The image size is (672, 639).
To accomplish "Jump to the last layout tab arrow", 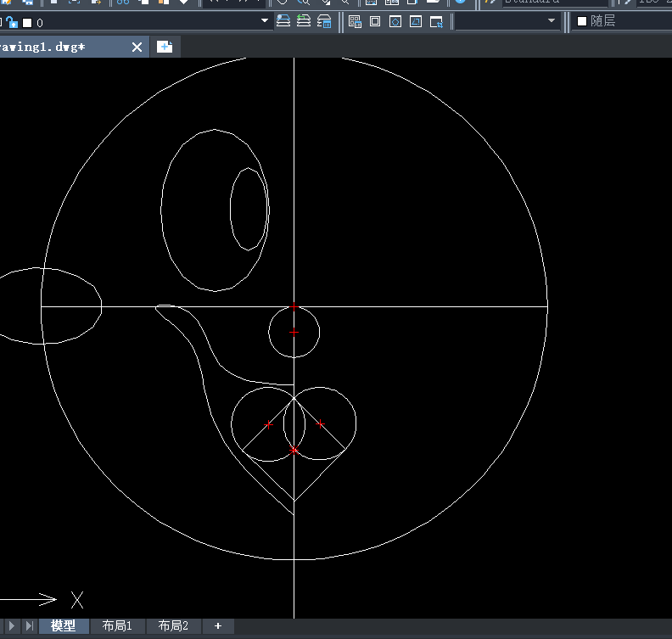I will (x=29, y=626).
